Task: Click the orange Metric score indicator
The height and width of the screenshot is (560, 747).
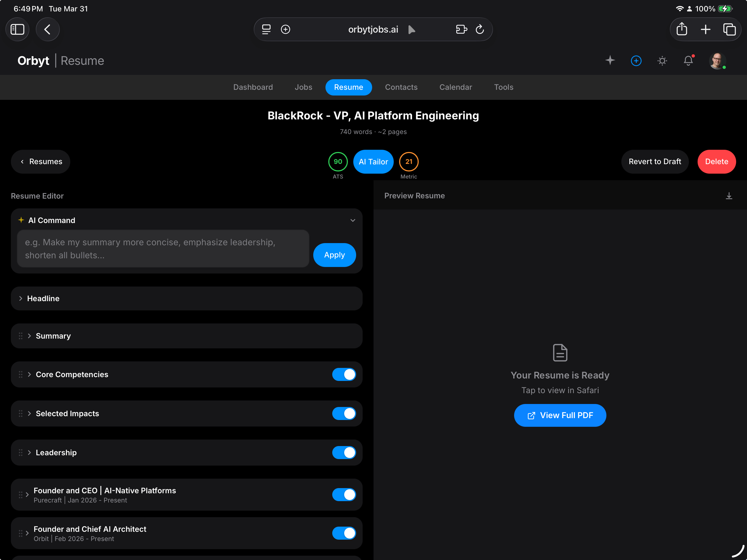Action: click(409, 161)
